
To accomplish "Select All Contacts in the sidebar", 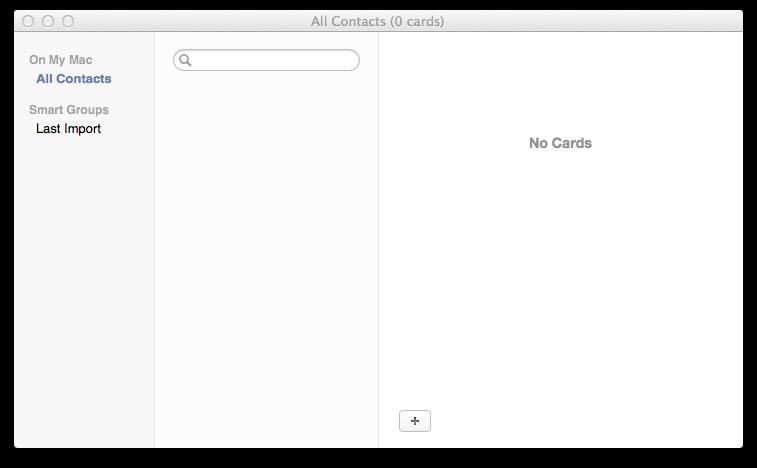I will click(74, 79).
